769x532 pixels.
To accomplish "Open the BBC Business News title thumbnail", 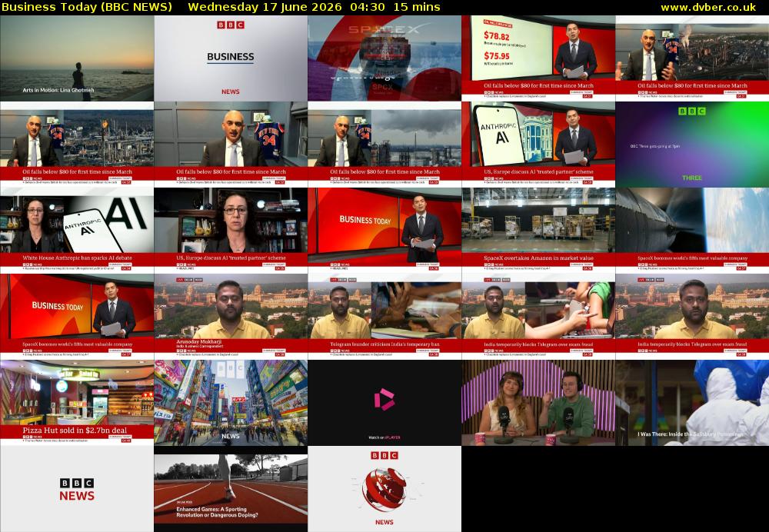I will [x=231, y=58].
